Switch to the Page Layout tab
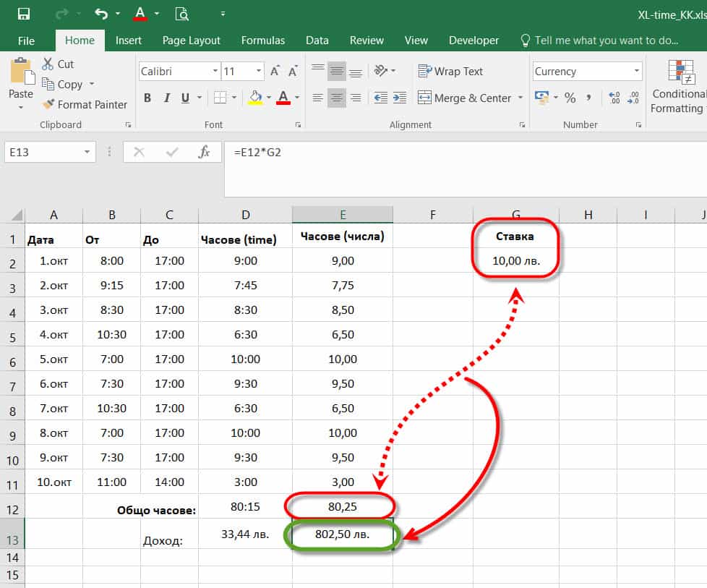This screenshot has height=588, width=707. pyautogui.click(x=191, y=41)
